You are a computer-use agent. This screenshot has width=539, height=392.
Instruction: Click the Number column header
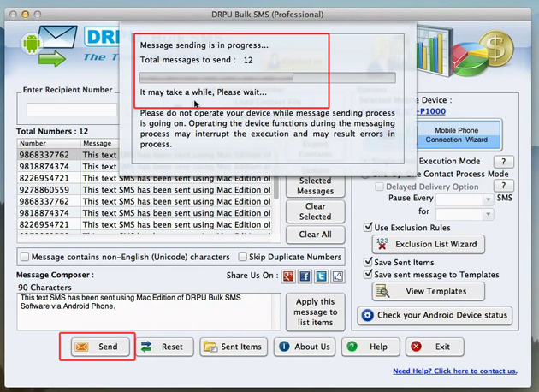[x=49, y=143]
